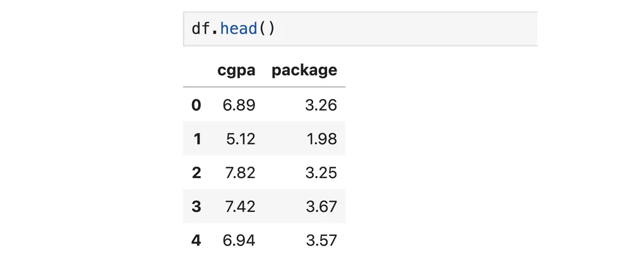The width and height of the screenshot is (644, 265).
Task: Select the package value 3.25
Action: point(321,173)
